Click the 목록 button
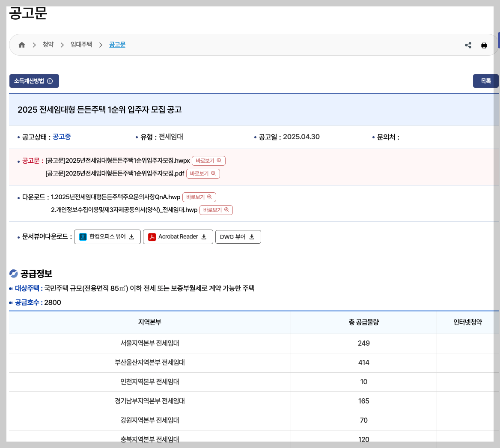500x448 pixels. click(485, 81)
